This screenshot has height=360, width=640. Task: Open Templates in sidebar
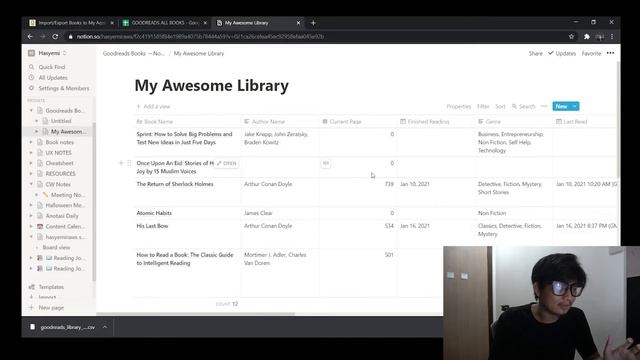pos(51,287)
